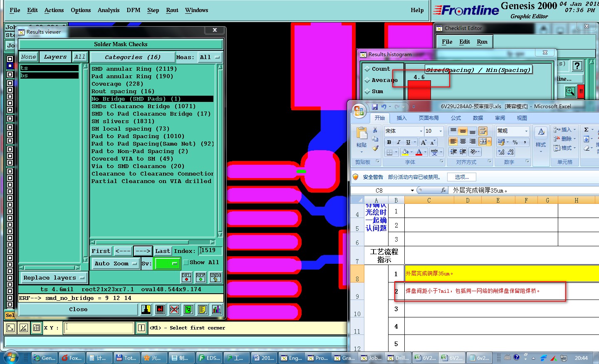This screenshot has width=599, height=364.
Task: Click the First button in Results viewer
Action: pos(101,251)
